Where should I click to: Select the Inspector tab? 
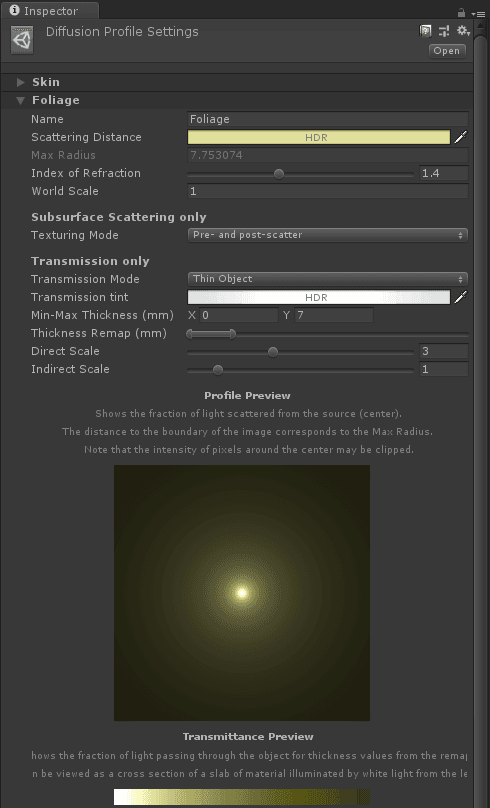[50, 10]
